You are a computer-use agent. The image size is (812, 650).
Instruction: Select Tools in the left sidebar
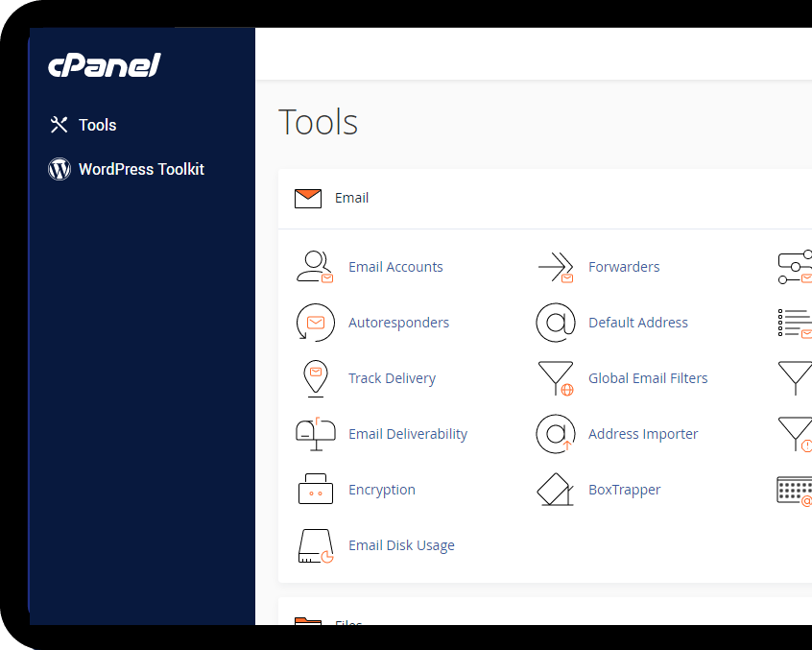coord(97,125)
